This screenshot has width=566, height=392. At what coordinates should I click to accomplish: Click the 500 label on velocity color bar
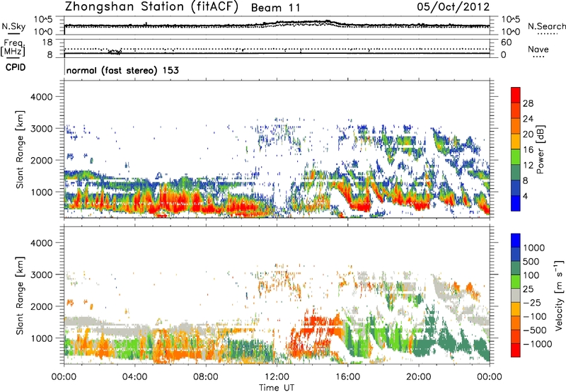[533, 262]
